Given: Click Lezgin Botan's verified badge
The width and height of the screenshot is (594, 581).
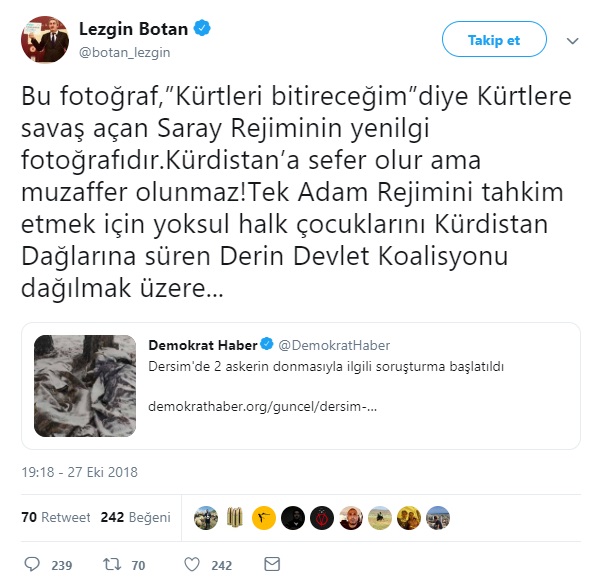Looking at the screenshot, I should tap(202, 28).
